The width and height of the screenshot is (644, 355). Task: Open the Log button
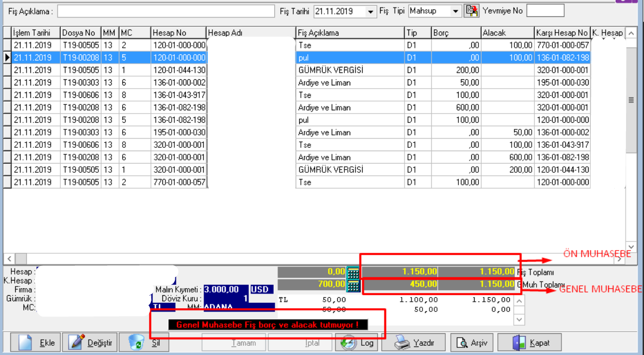tap(357, 342)
